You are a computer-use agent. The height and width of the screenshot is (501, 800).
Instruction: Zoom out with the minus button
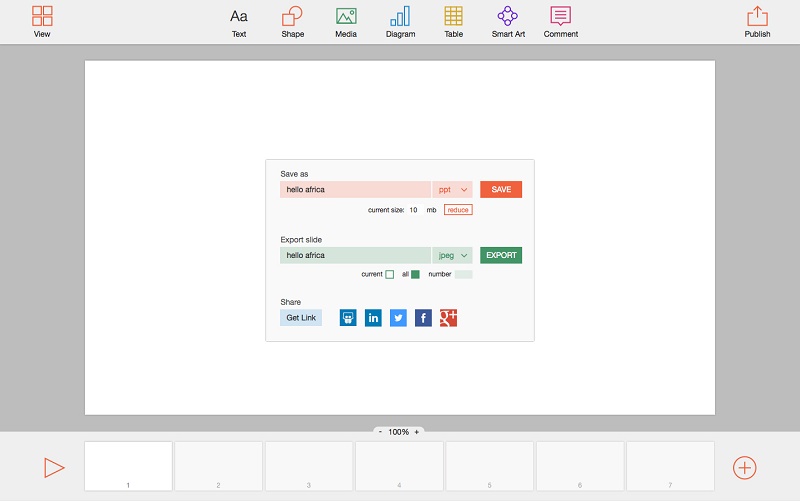[x=380, y=432]
